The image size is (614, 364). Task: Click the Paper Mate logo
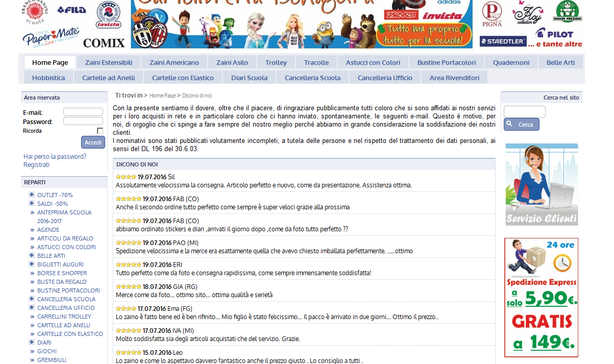pos(51,37)
